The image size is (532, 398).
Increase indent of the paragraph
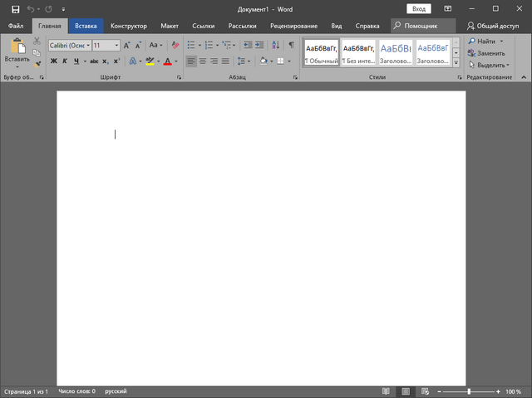click(x=261, y=46)
